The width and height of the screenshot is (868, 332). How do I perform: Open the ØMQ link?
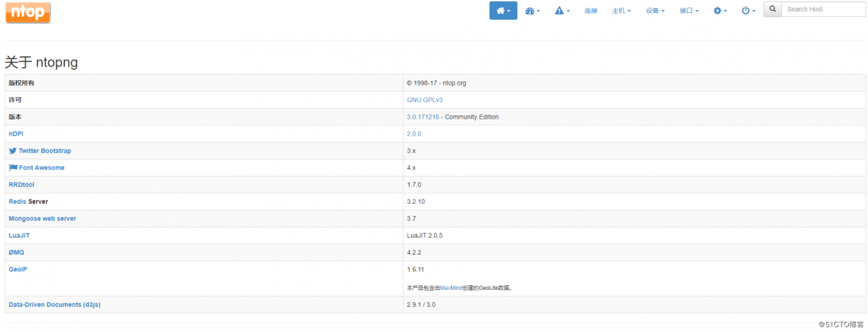click(x=16, y=253)
